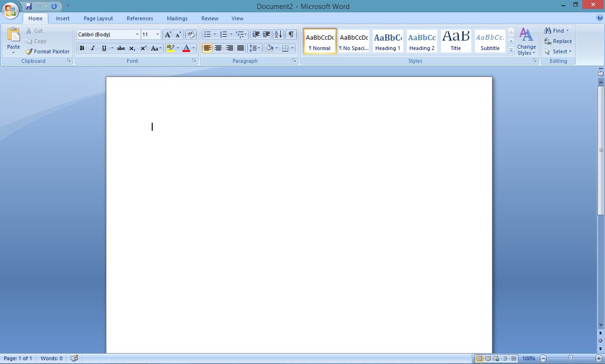Click the Format Painter brush icon
Screen dimensions: 605x364
click(29, 51)
